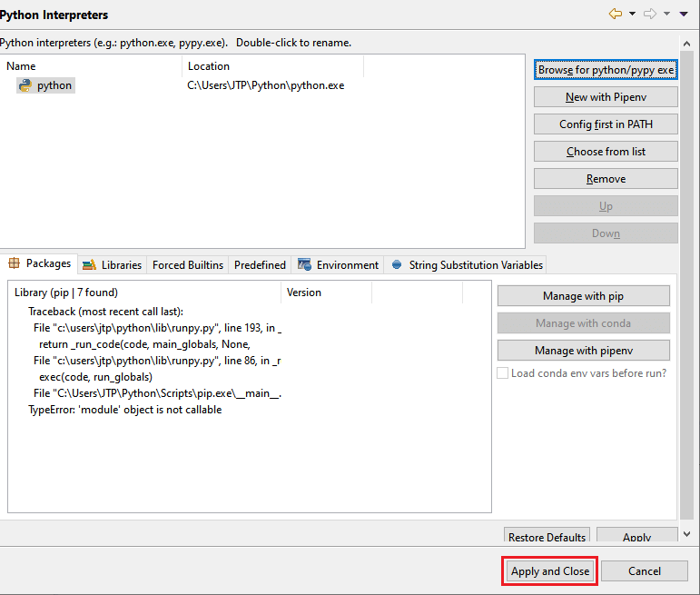
Task: Click the Libraries tab books icon
Action: (89, 265)
